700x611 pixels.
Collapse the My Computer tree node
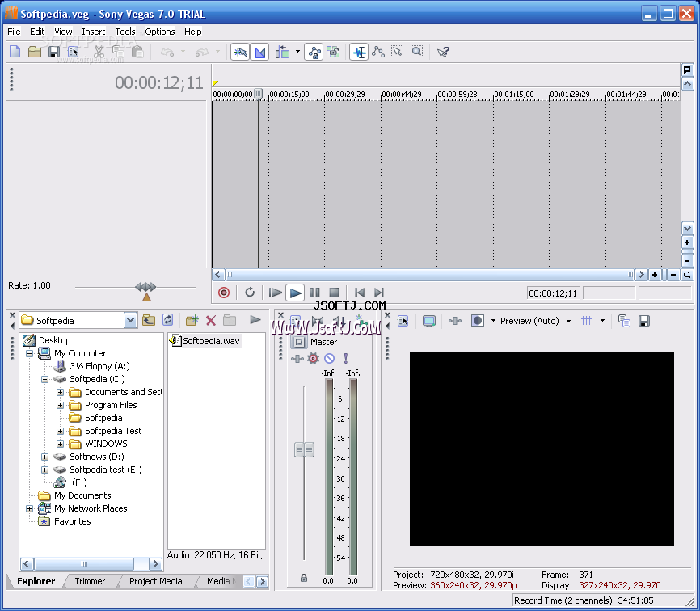pos(29,353)
